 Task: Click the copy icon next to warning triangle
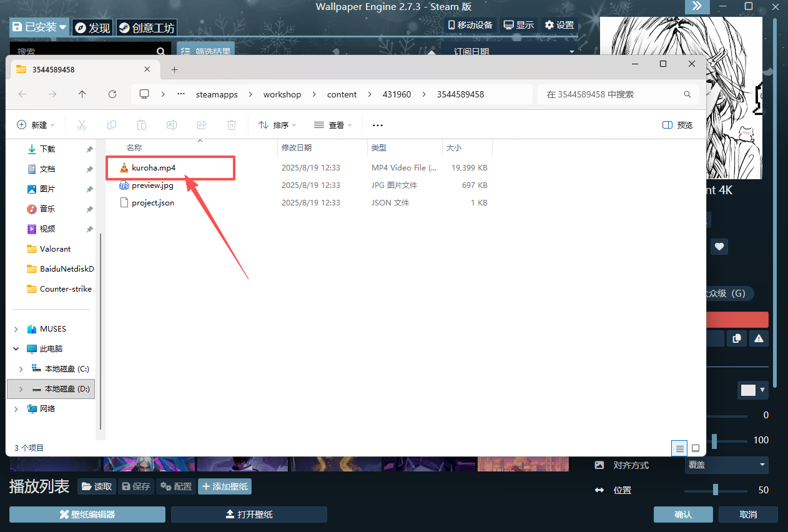(736, 338)
